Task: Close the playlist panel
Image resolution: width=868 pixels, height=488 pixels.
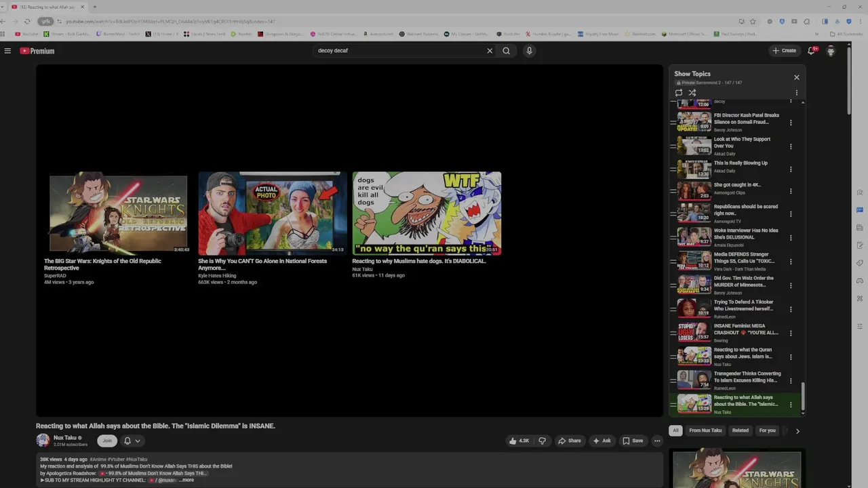Action: pos(797,77)
